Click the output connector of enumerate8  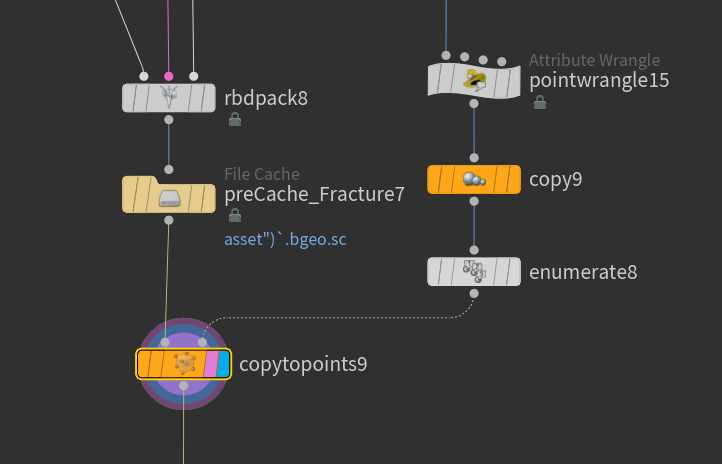coord(474,293)
